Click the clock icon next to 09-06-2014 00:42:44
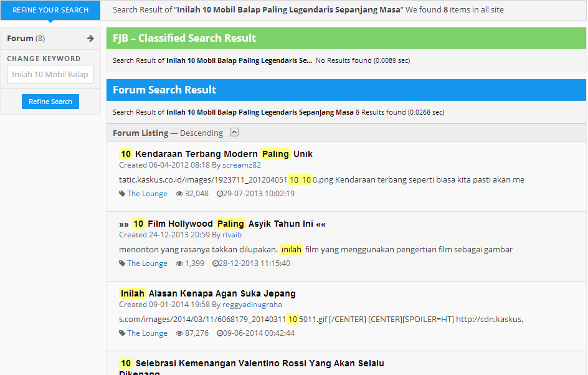The image size is (588, 375). pyautogui.click(x=219, y=333)
